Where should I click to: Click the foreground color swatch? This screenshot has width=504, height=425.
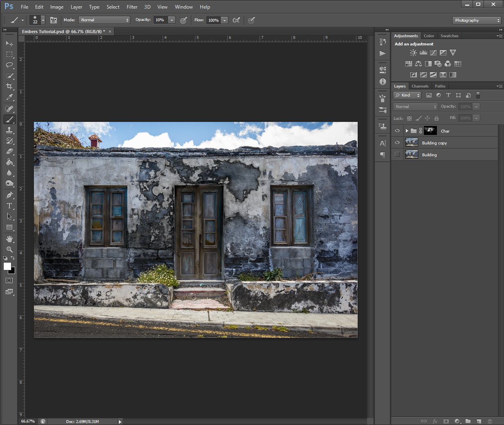7,266
